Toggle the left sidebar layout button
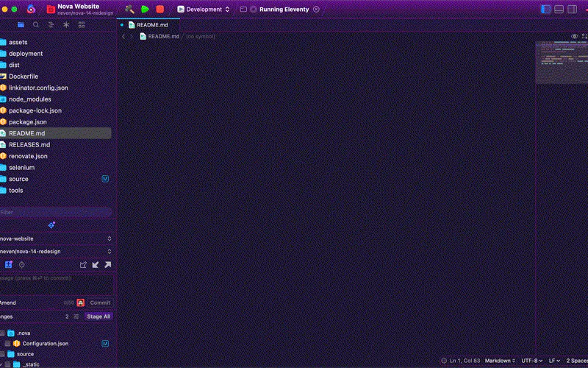The width and height of the screenshot is (588, 368). click(545, 10)
